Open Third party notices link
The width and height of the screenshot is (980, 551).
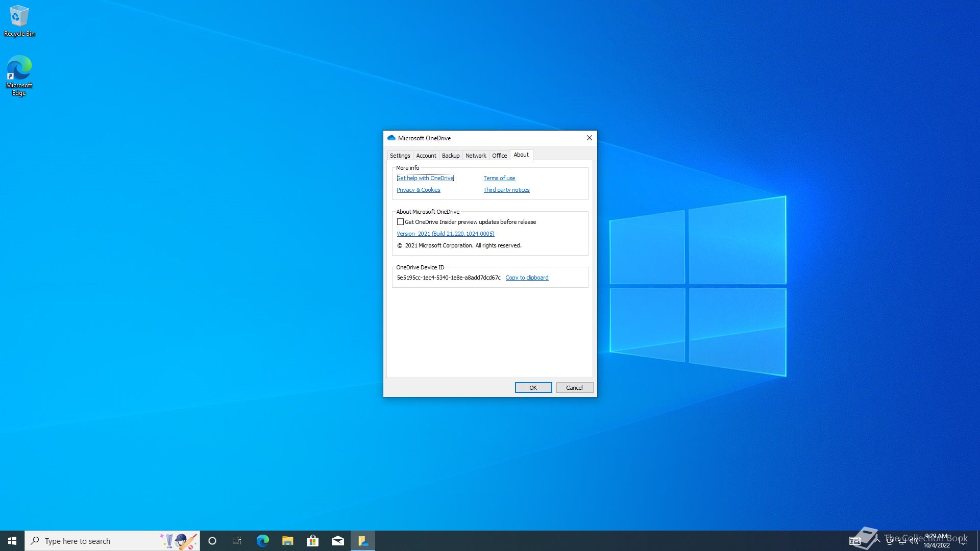click(506, 190)
